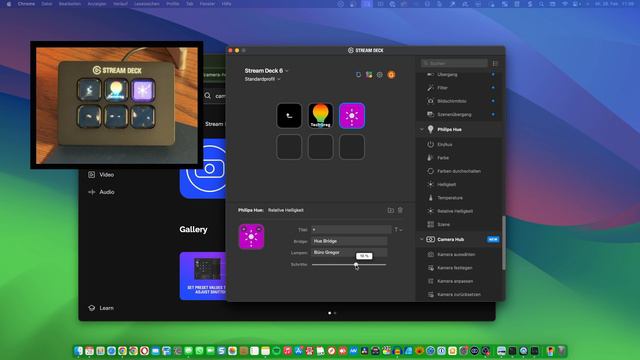
Task: Choose the Kamera zurücksetzen action
Action: tap(459, 294)
